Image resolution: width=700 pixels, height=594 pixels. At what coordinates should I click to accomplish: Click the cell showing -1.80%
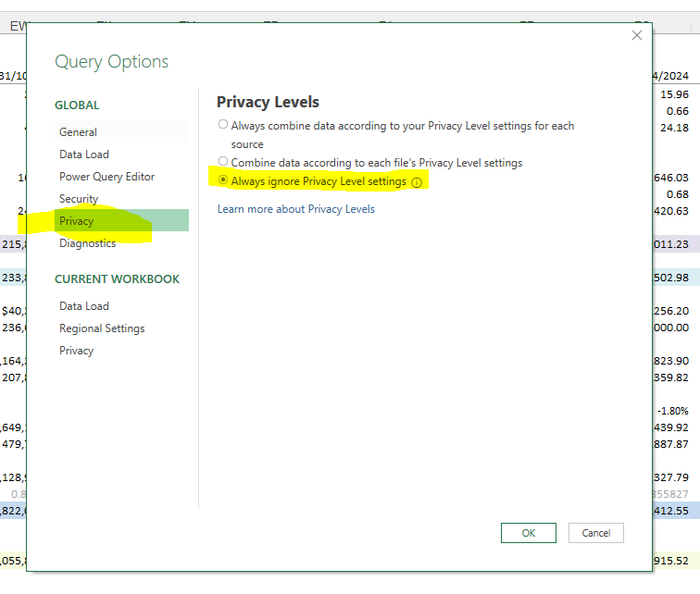click(x=673, y=410)
